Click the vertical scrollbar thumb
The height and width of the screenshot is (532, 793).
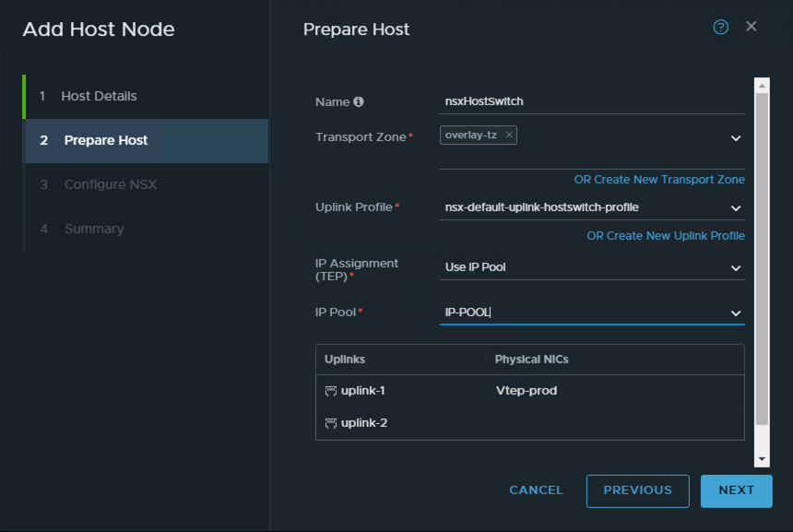tap(762, 259)
